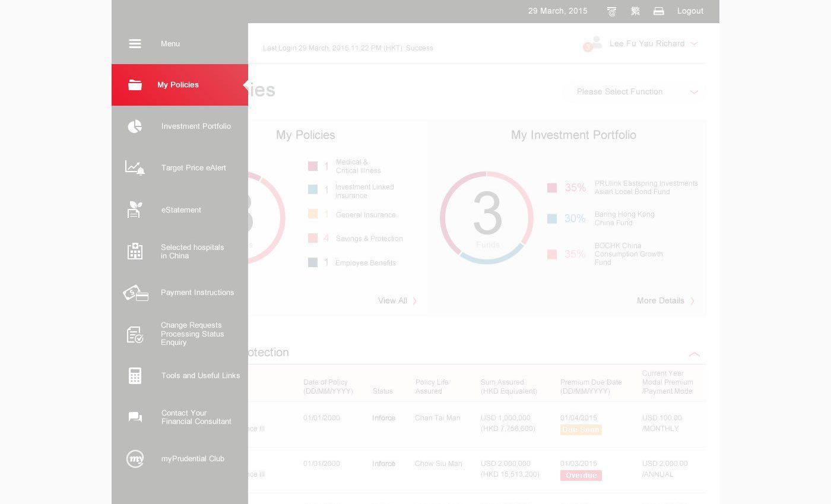Click PRUlink Eastspring Investments Asian Local Bond Fund

coord(646,188)
